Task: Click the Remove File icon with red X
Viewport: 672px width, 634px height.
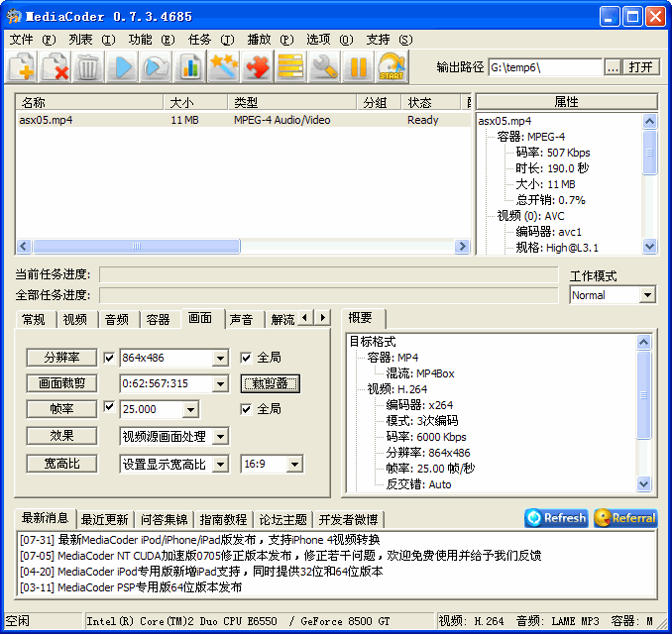Action: click(55, 66)
